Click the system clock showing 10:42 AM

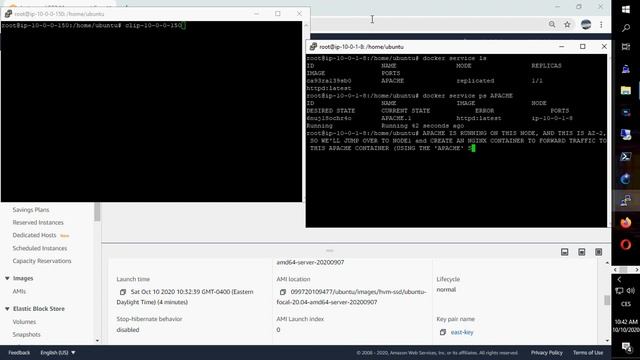[626, 326]
